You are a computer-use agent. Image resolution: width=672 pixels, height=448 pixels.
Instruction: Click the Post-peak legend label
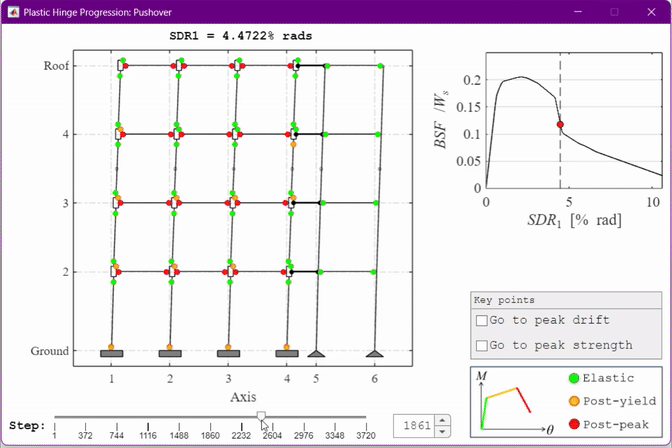(x=616, y=424)
